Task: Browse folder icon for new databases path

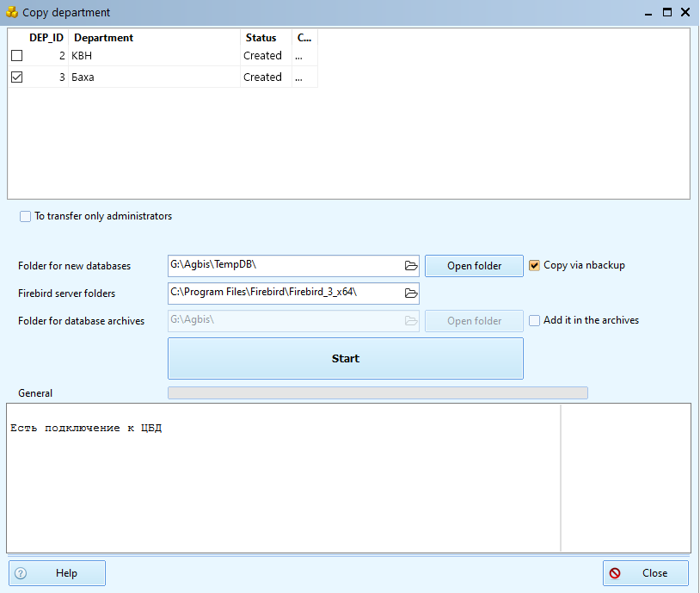Action: (411, 266)
